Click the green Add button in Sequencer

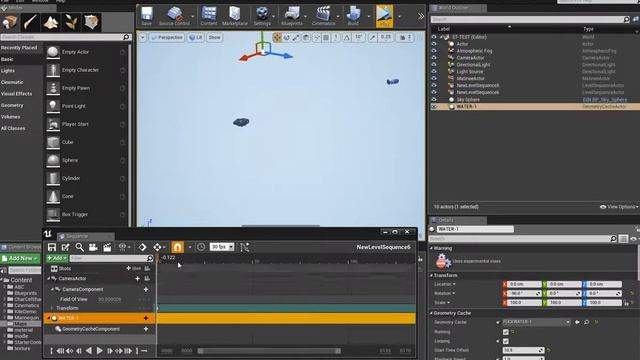coord(57,258)
